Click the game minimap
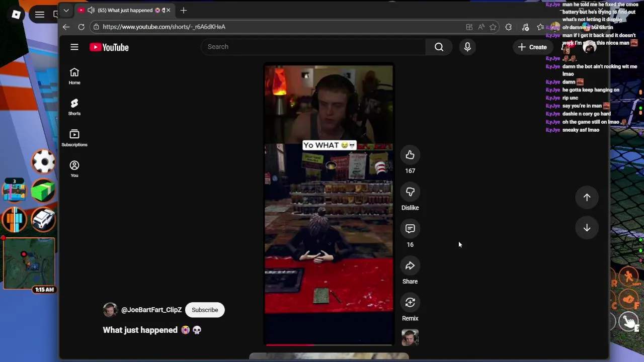Viewport: 644px width, 362px height. coord(29,264)
